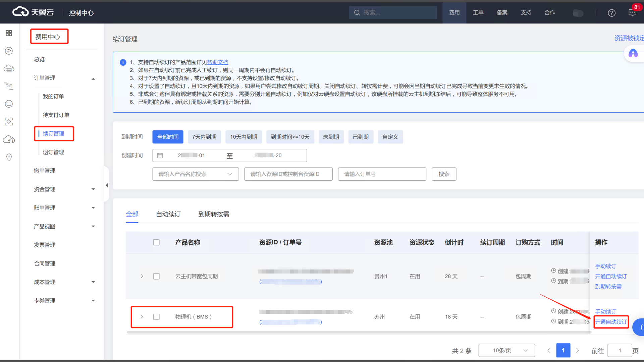The height and width of the screenshot is (362, 644).
Task: Click the scan frame icon in left rail
Action: coord(9,121)
